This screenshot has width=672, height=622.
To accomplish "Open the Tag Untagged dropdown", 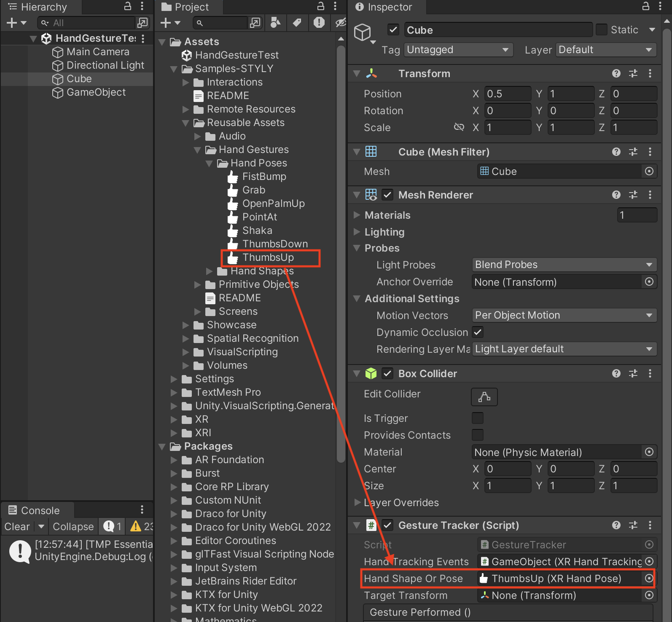I will [x=458, y=50].
